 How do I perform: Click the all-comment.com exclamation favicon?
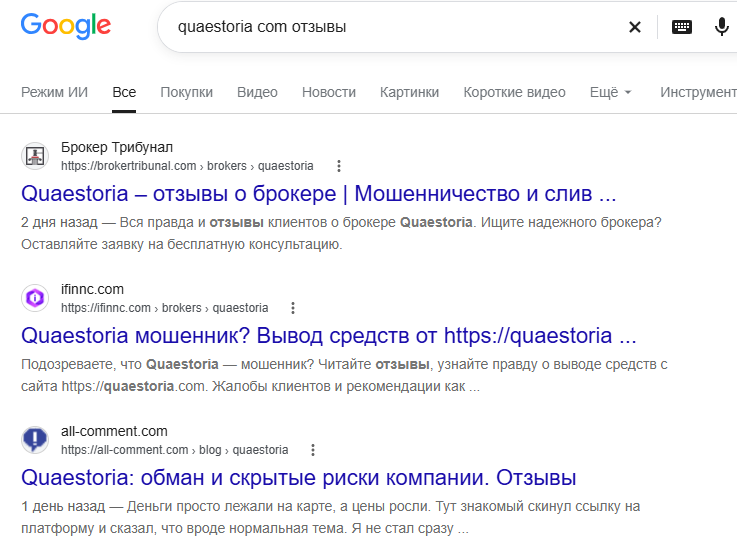point(35,439)
